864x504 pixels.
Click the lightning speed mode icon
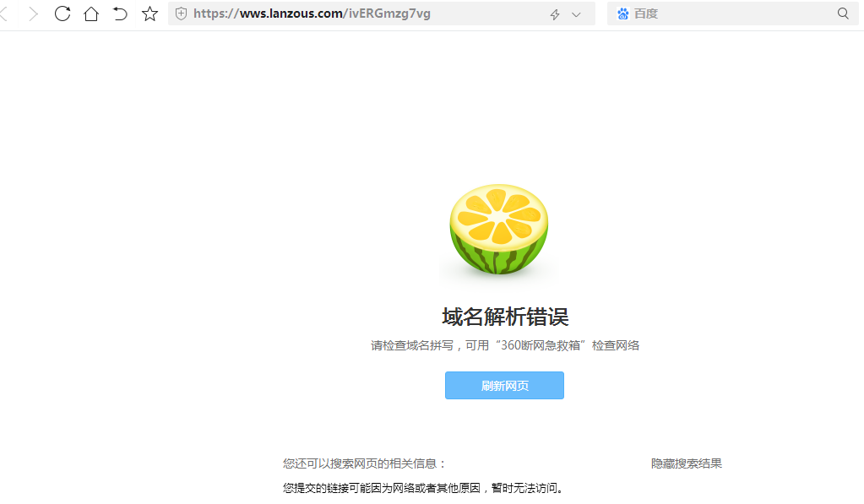click(x=555, y=15)
